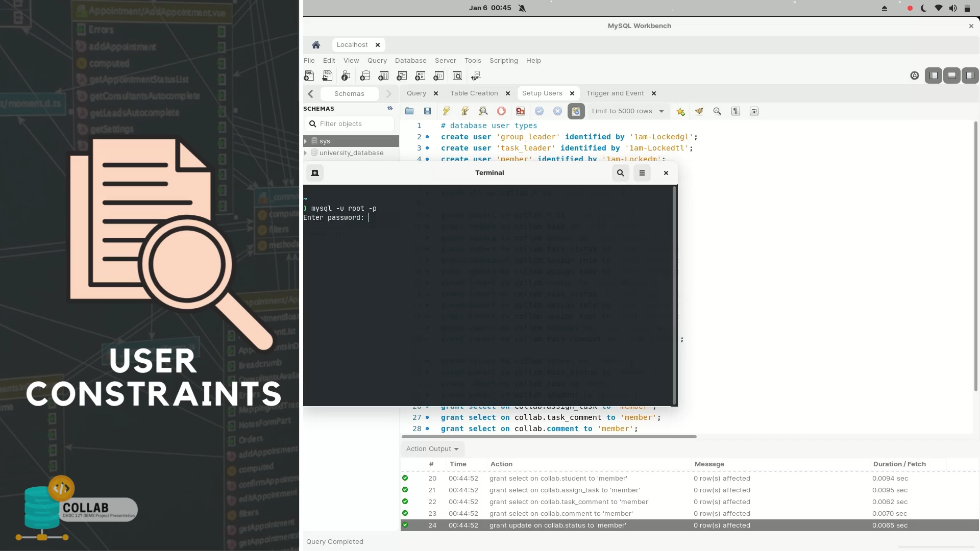
Task: Execute statement under cursor icon
Action: click(465, 111)
